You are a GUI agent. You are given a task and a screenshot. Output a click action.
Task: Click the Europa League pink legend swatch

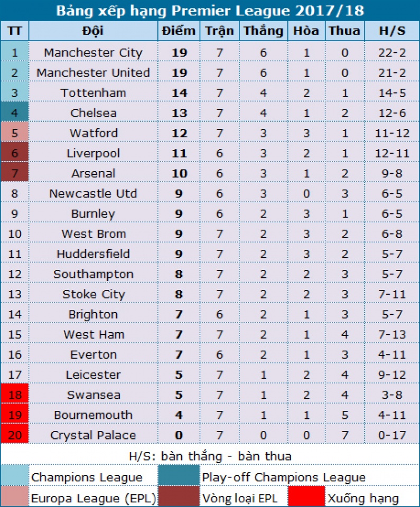(x=15, y=497)
